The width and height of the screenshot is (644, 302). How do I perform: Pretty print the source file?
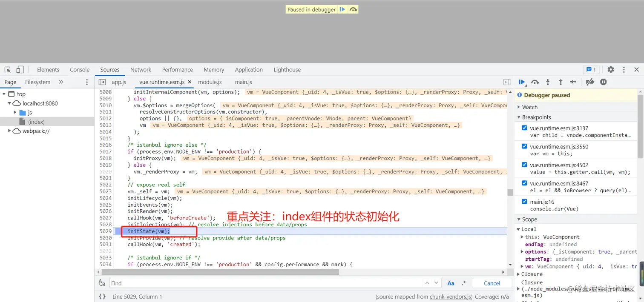point(102,296)
